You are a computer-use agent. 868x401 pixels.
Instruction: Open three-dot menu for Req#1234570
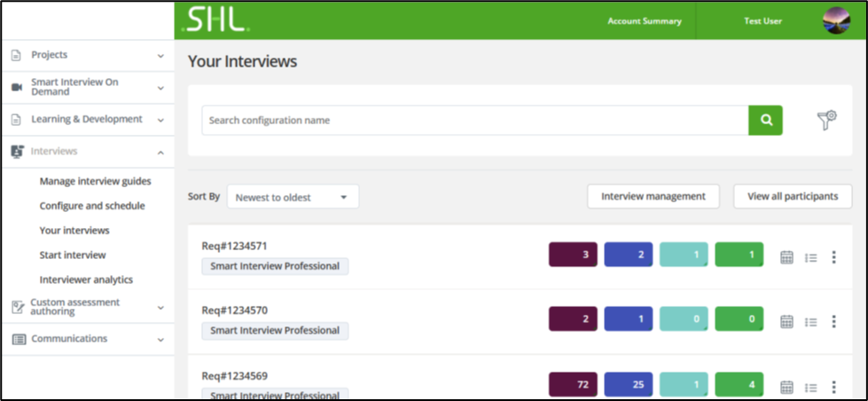(833, 322)
